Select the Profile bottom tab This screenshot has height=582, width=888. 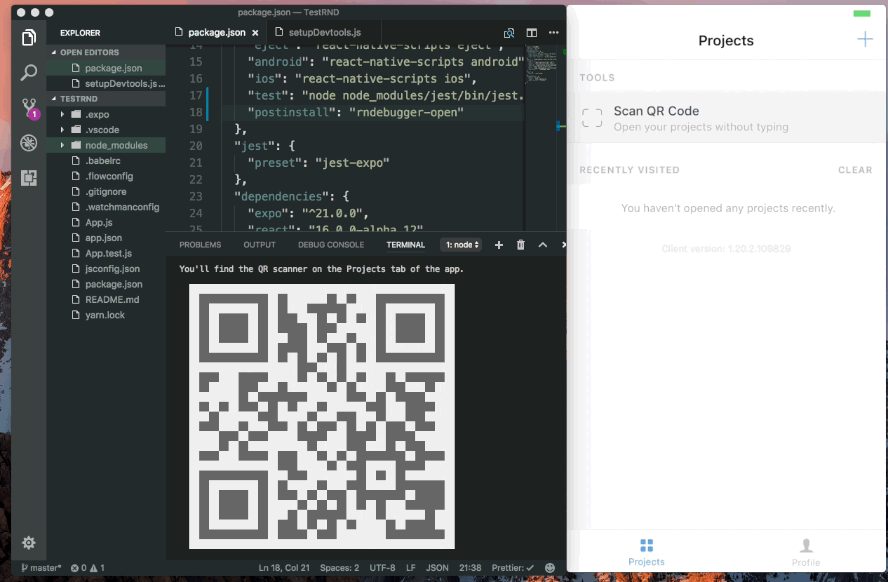point(805,553)
